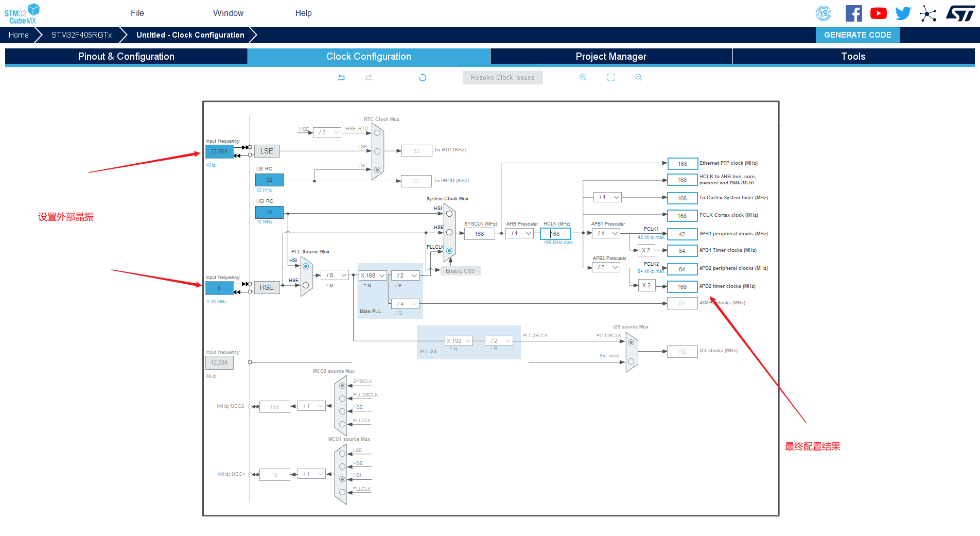Open the Twitter bird icon
Viewport: 980px width, 536px height.
903,13
